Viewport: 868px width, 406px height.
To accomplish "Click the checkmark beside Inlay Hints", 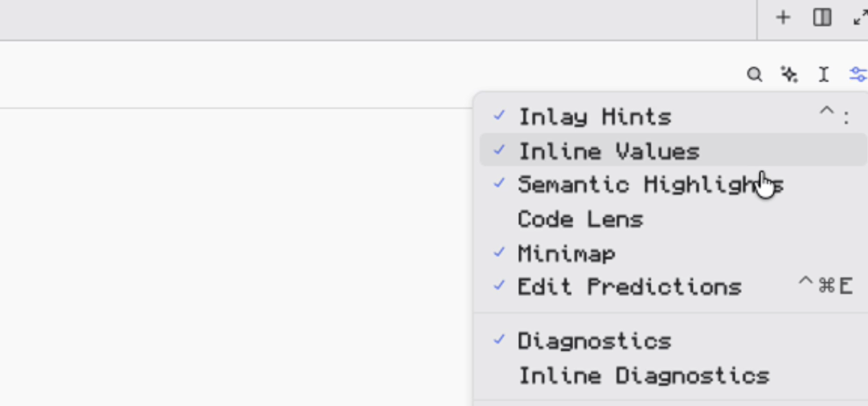I will [499, 116].
